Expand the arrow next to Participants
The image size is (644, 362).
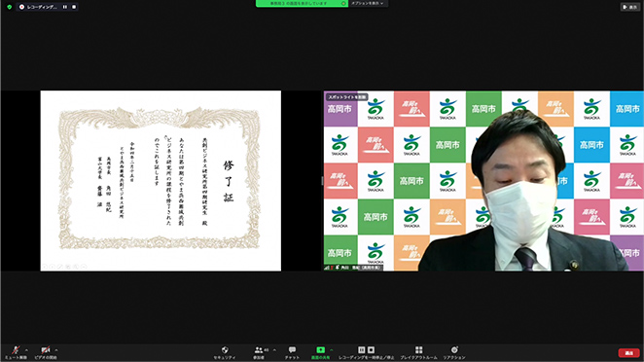pyautogui.click(x=274, y=350)
